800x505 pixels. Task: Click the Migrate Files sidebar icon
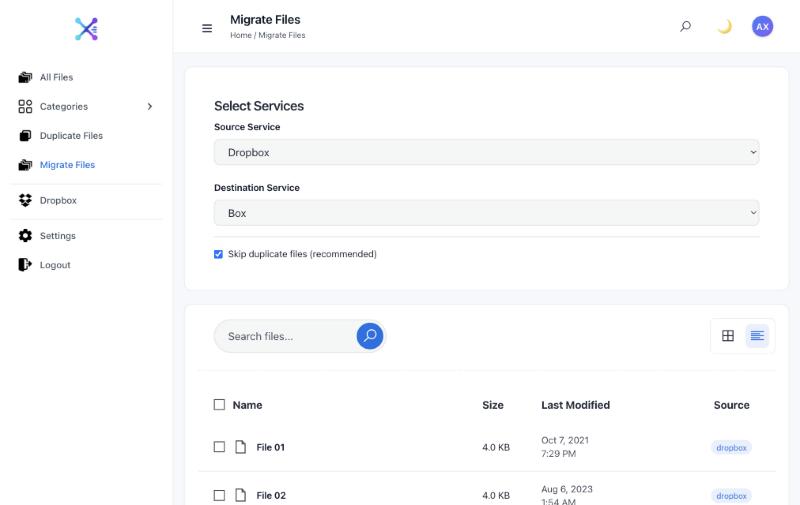point(25,165)
